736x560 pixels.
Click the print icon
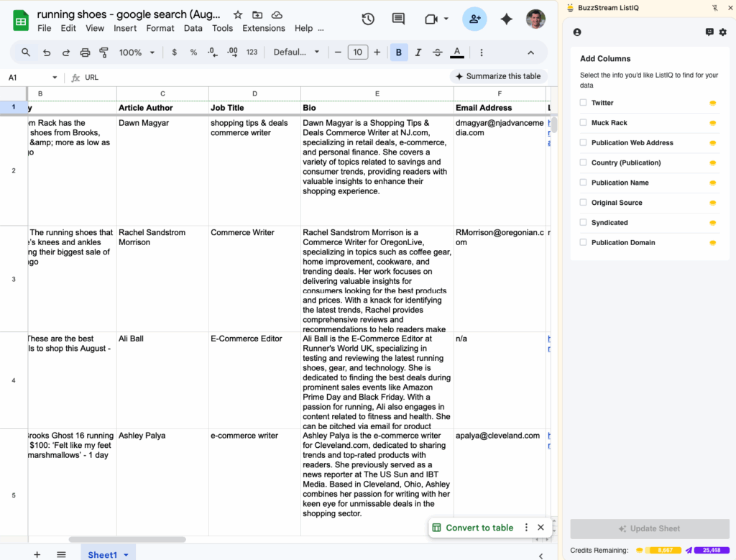tap(85, 52)
